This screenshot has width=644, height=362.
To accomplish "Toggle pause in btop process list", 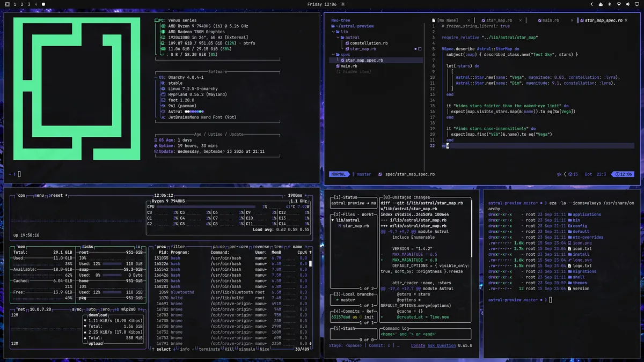I will point(220,247).
